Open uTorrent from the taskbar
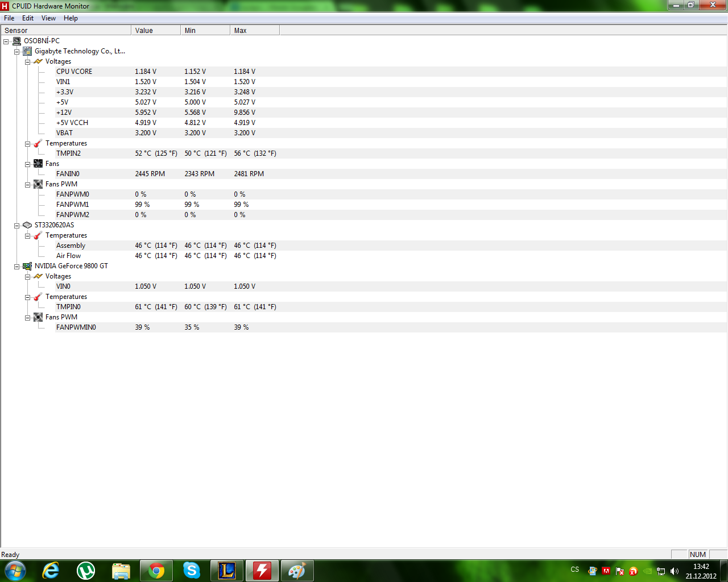 coord(86,571)
